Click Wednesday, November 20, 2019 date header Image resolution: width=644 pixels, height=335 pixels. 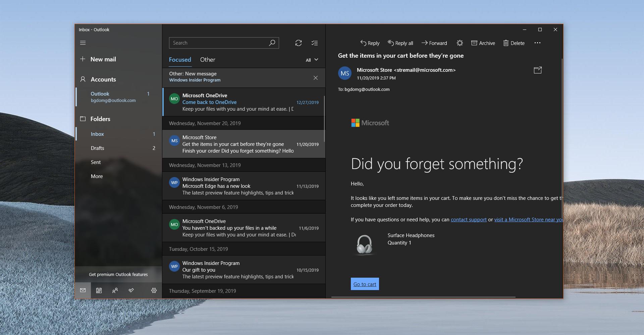pos(244,123)
